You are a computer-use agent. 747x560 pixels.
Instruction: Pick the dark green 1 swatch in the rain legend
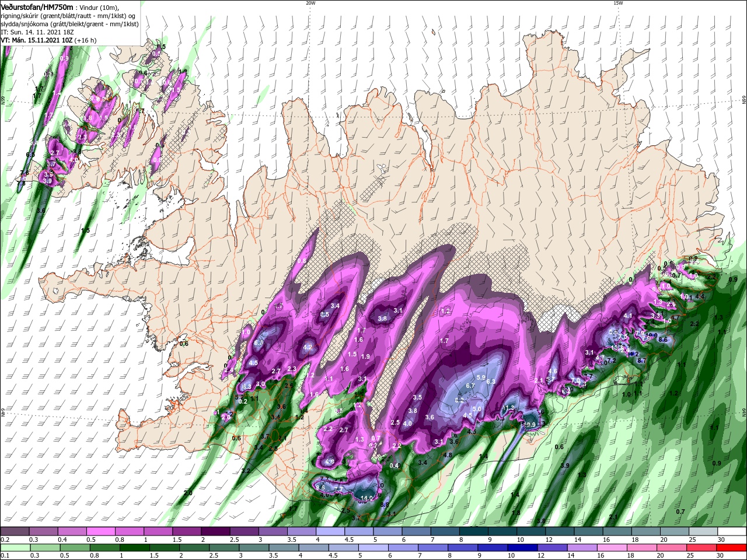point(135,548)
